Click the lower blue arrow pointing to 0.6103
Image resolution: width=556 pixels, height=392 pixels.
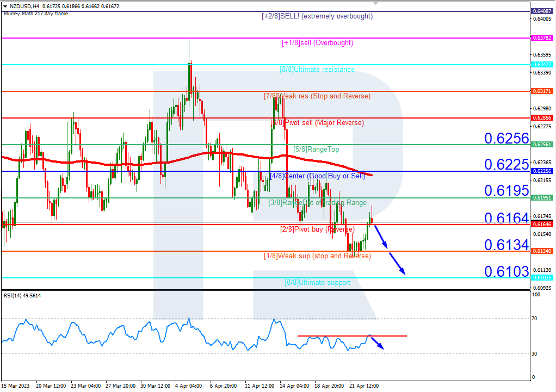(397, 266)
